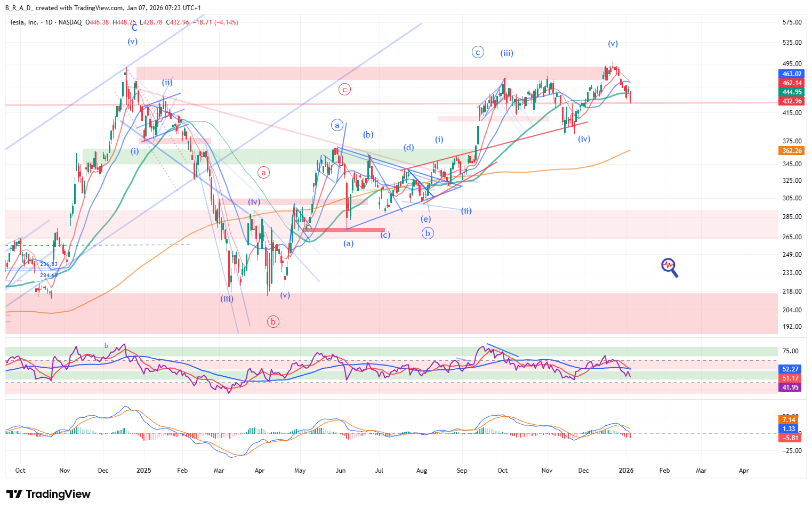
Task: Select the red circled 'c' wave label
Action: pos(344,90)
